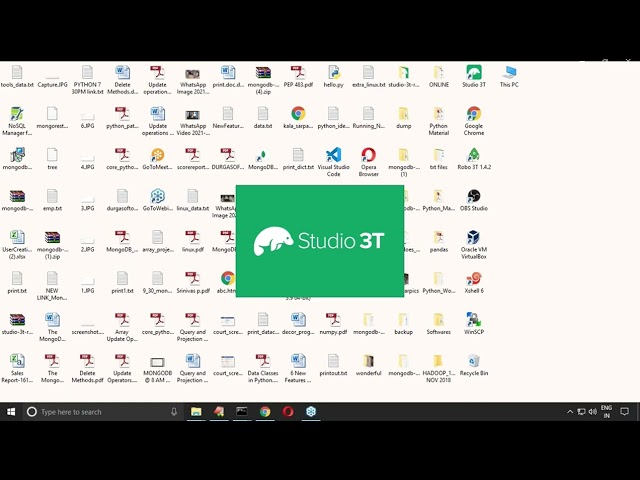
Task: Click the Studio 3T splash screen
Action: click(320, 241)
